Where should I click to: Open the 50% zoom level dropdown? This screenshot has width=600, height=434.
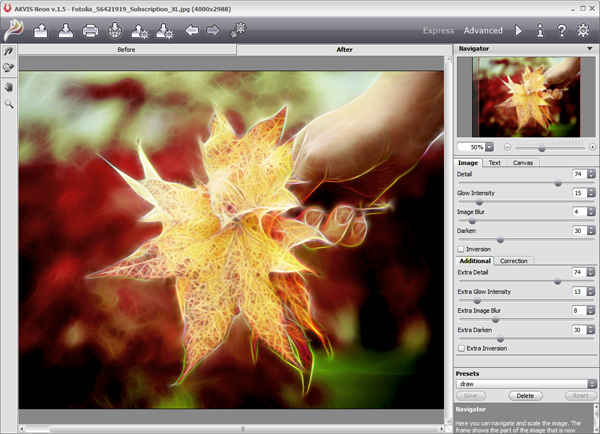click(x=490, y=147)
